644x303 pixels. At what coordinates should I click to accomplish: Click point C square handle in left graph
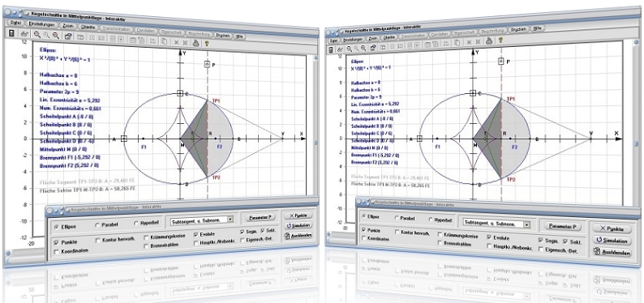coord(180,93)
